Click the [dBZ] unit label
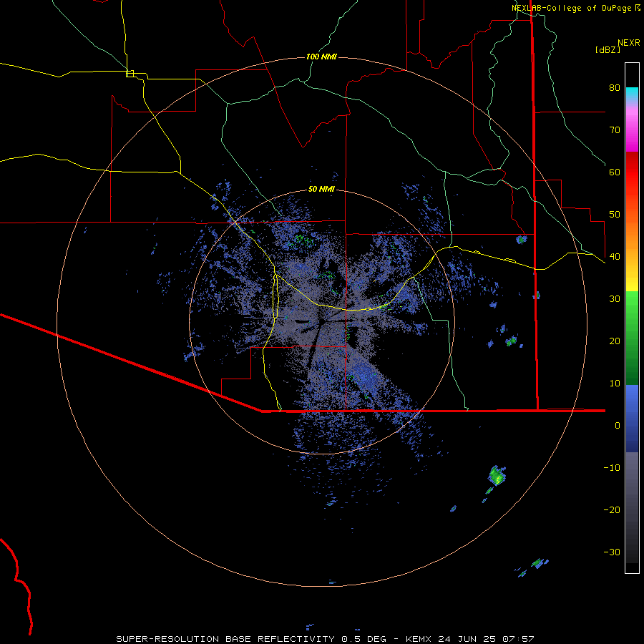644x644 pixels. 608,50
